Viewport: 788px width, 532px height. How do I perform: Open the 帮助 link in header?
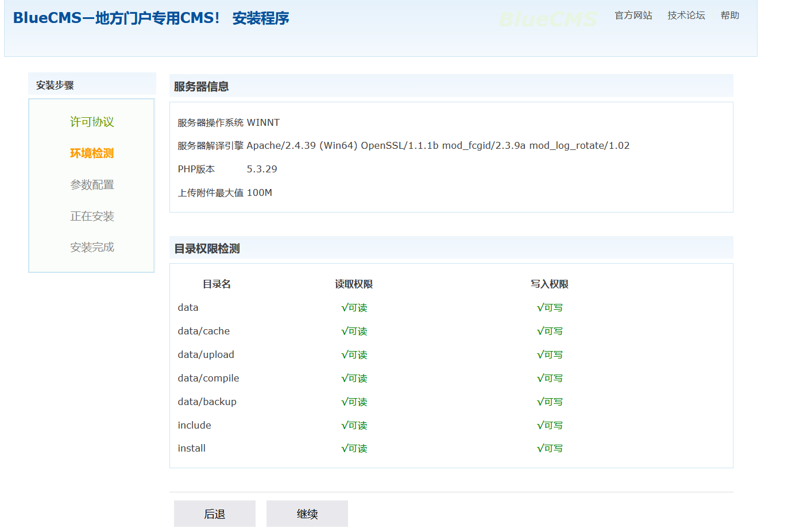729,16
